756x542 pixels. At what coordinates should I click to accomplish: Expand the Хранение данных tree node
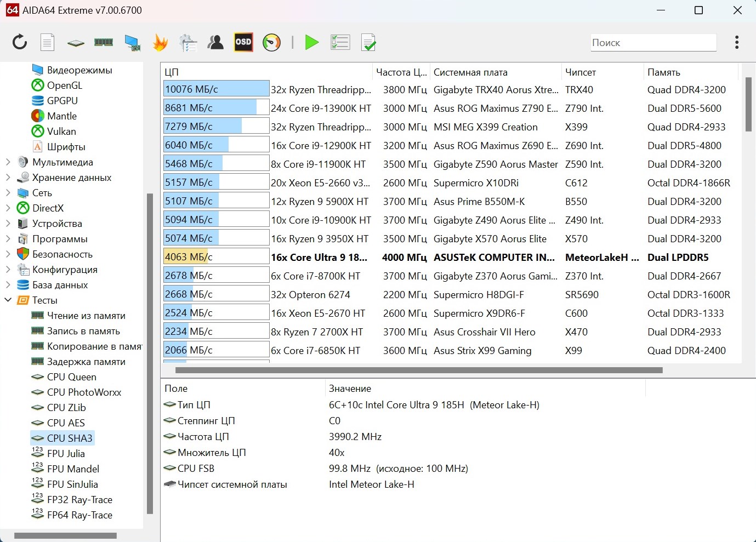pos(8,178)
